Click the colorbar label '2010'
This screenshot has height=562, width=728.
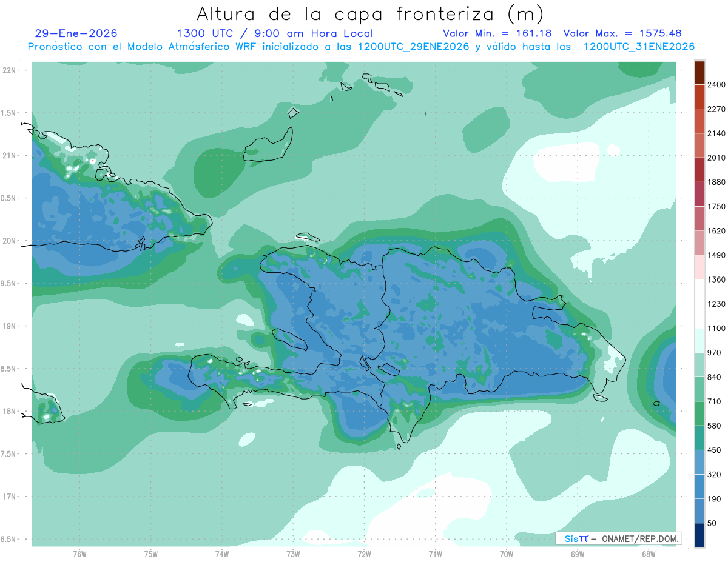coord(716,158)
